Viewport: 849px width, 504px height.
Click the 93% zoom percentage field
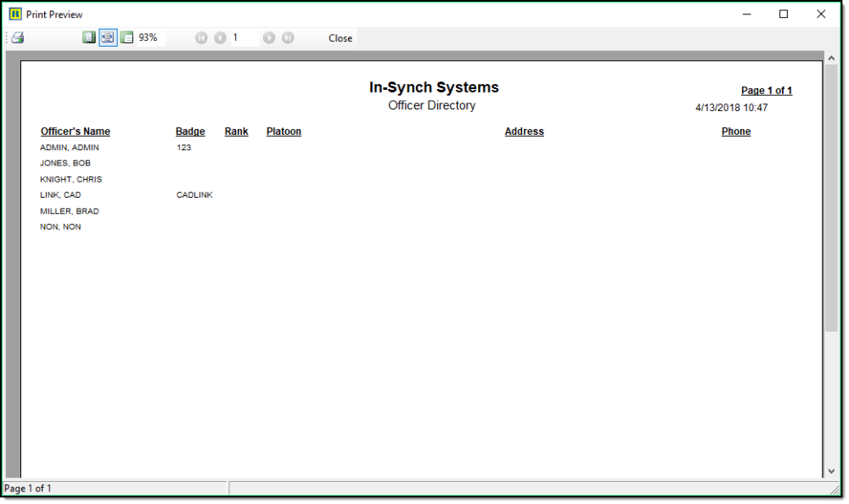[149, 38]
